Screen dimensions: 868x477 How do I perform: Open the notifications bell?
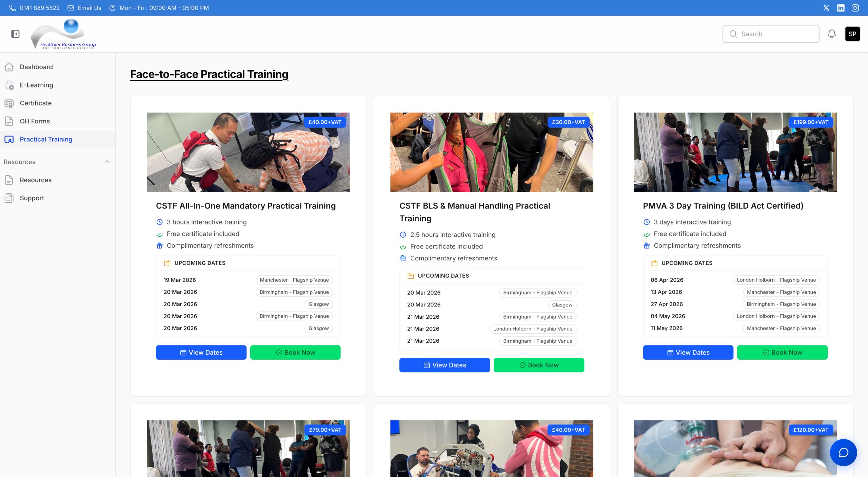[x=831, y=34]
